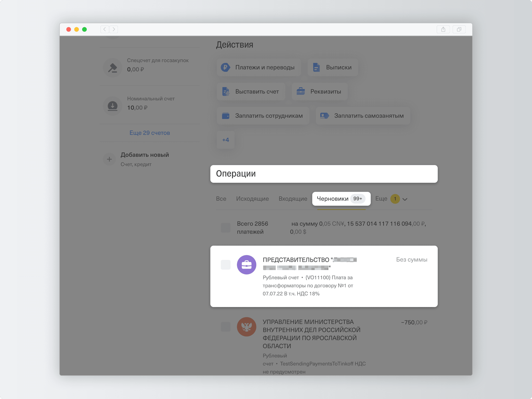Open Еще 29 счетов link
The width and height of the screenshot is (532, 399).
pyautogui.click(x=150, y=133)
